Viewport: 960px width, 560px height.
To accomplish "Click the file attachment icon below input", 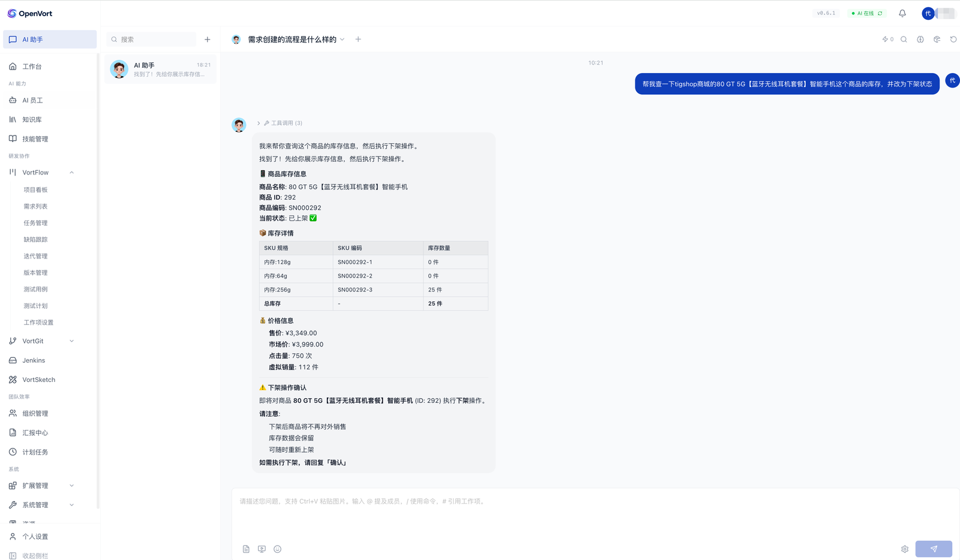I will pos(246,549).
